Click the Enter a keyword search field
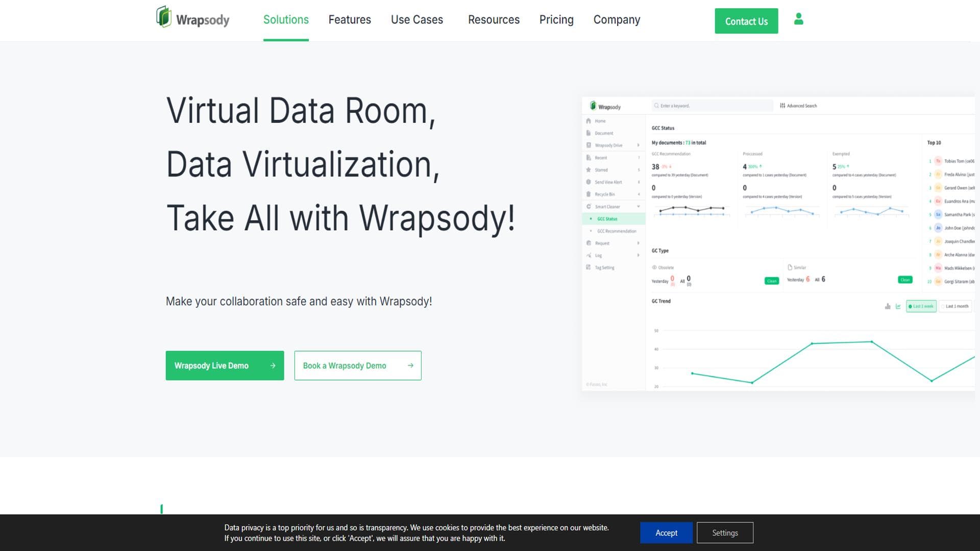 712,106
